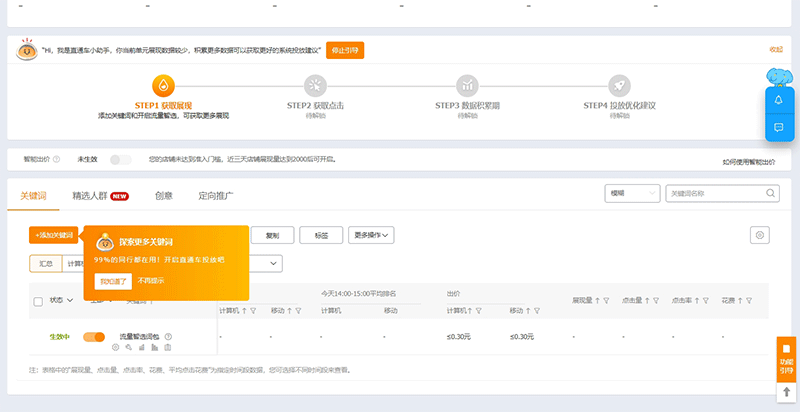The image size is (800, 414).
Task: Expand the 状态 filter dropdown
Action: [61, 300]
